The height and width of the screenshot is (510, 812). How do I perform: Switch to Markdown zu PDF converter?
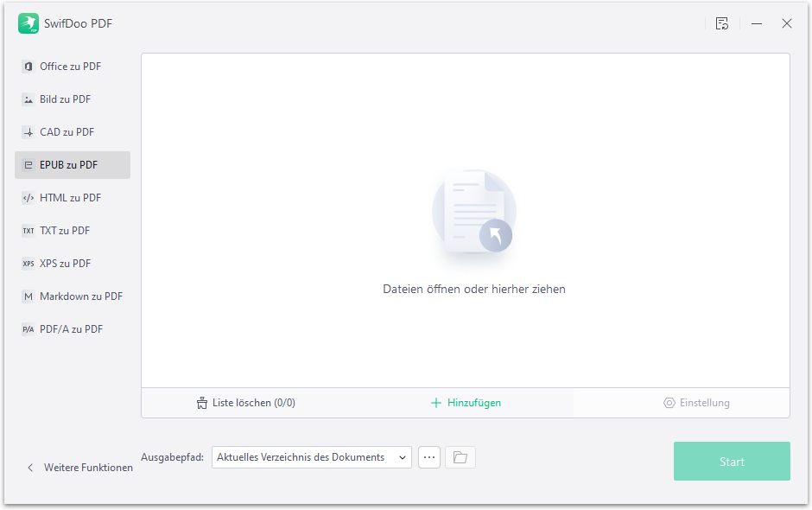[x=80, y=296]
